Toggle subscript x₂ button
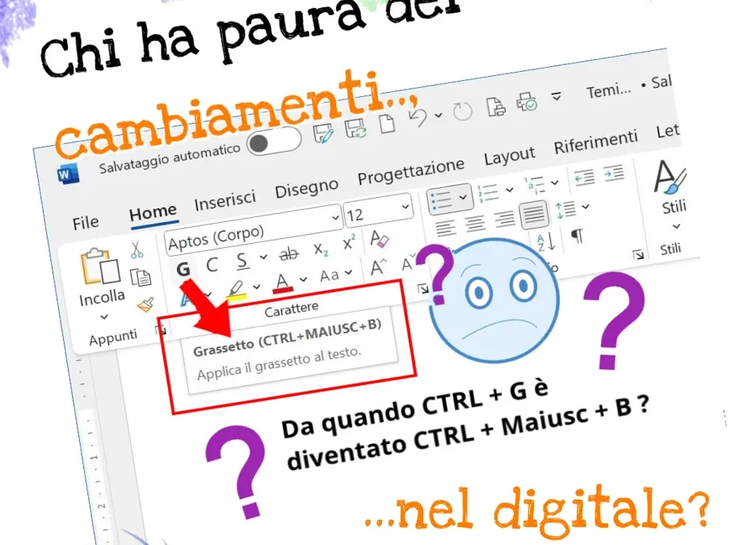Image resolution: width=756 pixels, height=545 pixels. [x=321, y=249]
